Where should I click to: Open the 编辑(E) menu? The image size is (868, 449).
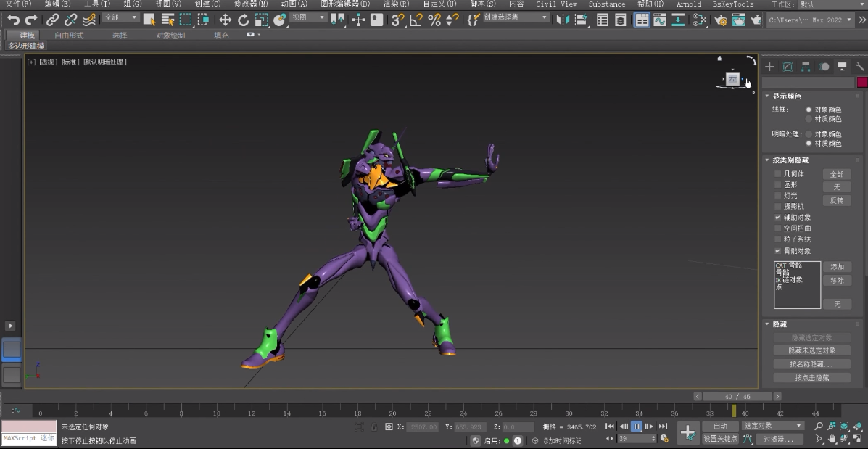57,4
